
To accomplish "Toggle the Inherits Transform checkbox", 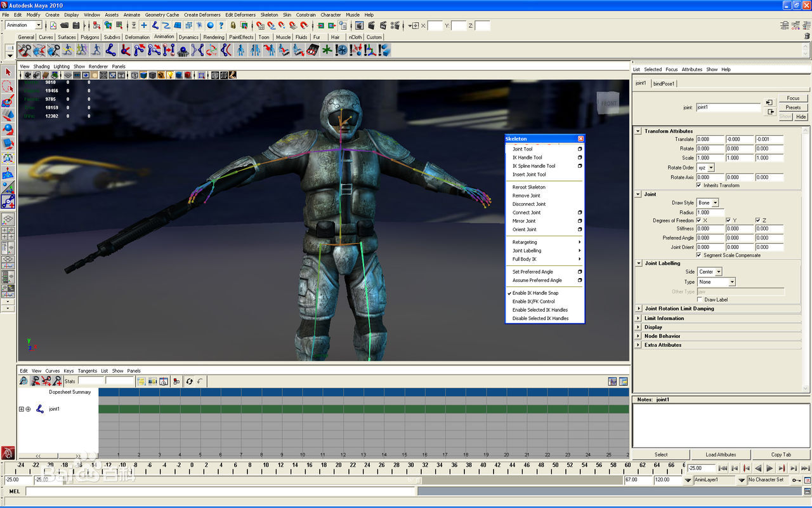I will (x=699, y=185).
